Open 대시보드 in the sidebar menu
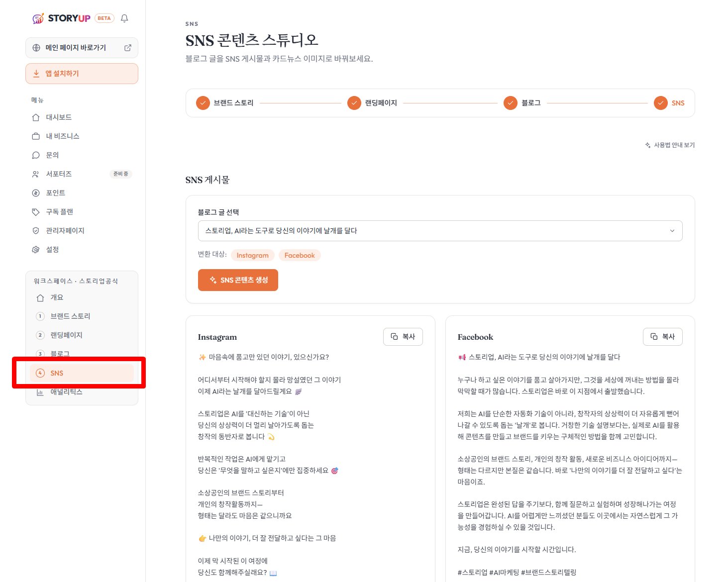728x582 pixels. (82, 117)
